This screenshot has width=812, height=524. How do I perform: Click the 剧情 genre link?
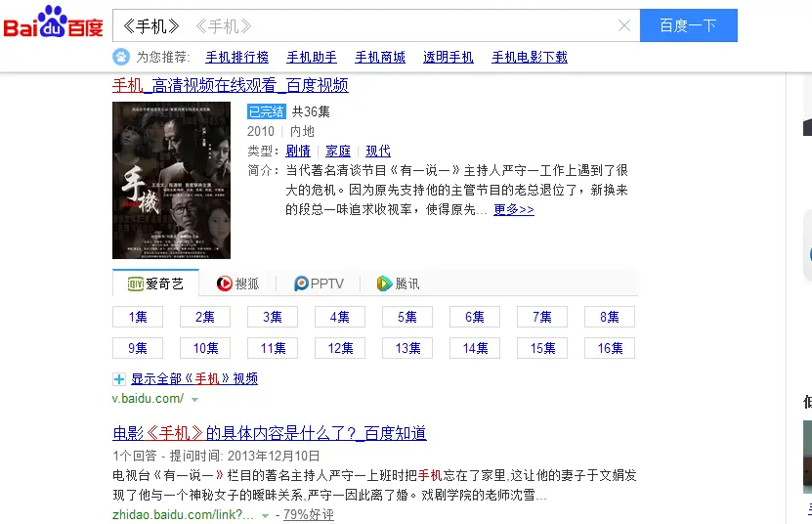coord(298,151)
